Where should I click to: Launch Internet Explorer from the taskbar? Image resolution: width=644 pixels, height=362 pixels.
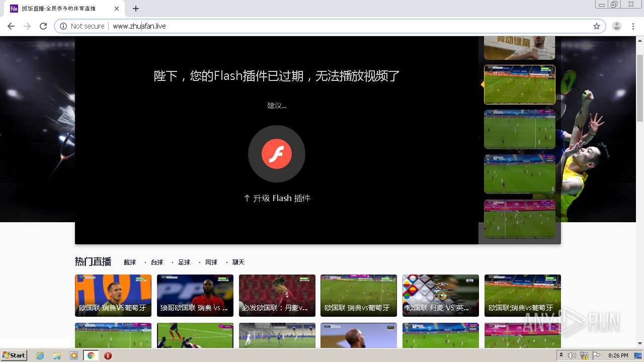click(40, 355)
